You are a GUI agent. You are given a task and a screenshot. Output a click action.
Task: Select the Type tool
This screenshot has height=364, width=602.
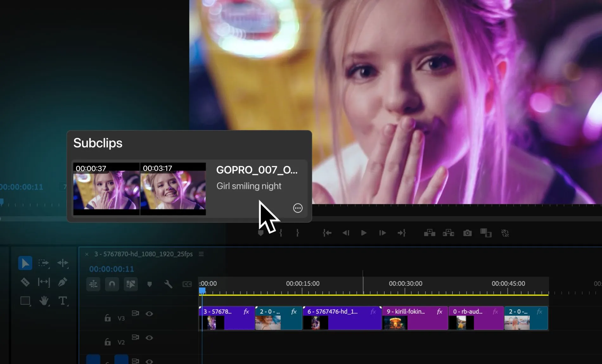coord(63,301)
